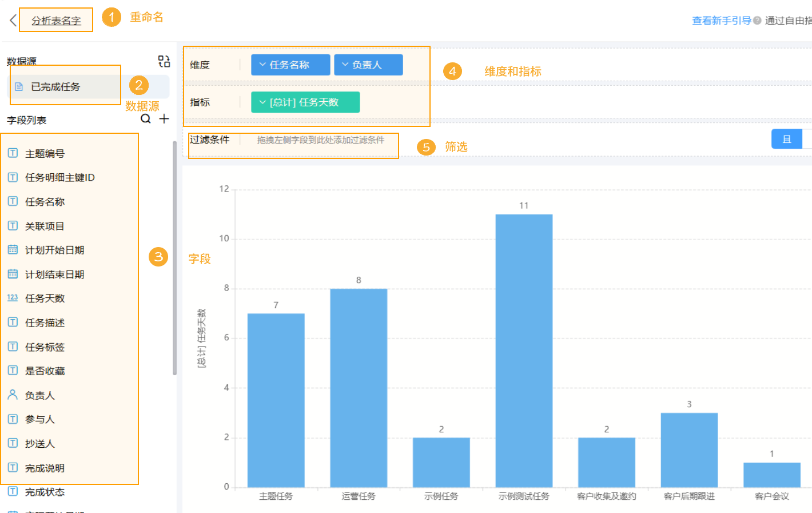
Task: Click the help question mark icon
Action: (757, 21)
